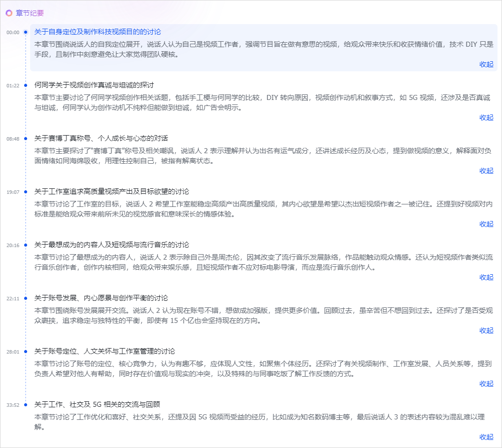Open chapter title 关于赛博丁真称号、个人成长与心态的对话
Viewport: 502px width, 448px height.
click(x=101, y=138)
